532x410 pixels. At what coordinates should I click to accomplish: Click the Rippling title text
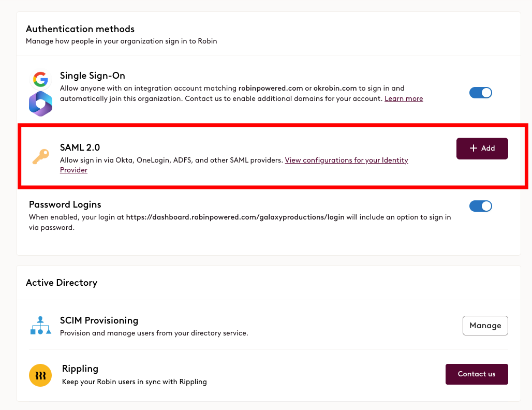pyautogui.click(x=80, y=369)
